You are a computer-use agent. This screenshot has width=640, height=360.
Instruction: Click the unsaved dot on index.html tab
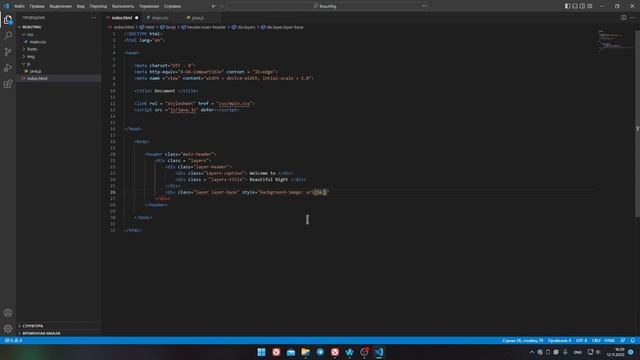pos(136,18)
